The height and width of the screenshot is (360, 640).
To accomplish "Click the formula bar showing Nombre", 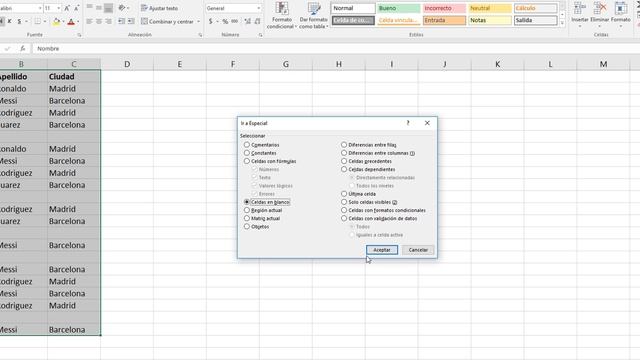I will tap(335, 49).
